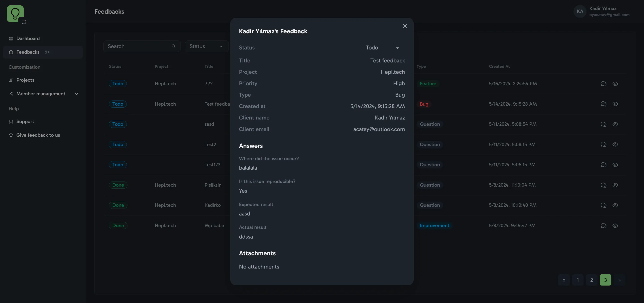The image size is (644, 303).
Task: Go to previous page with « button
Action: [564, 280]
